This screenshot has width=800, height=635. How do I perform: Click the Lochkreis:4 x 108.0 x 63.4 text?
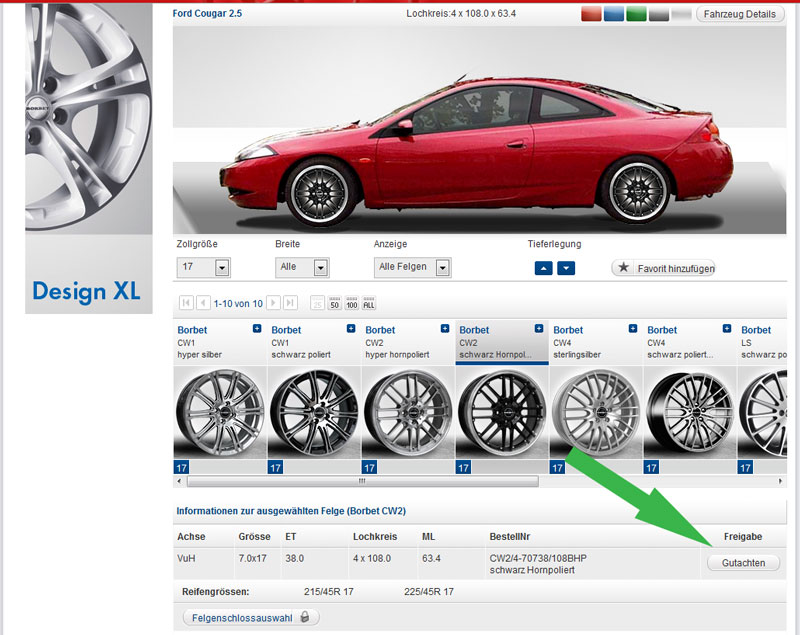(461, 14)
